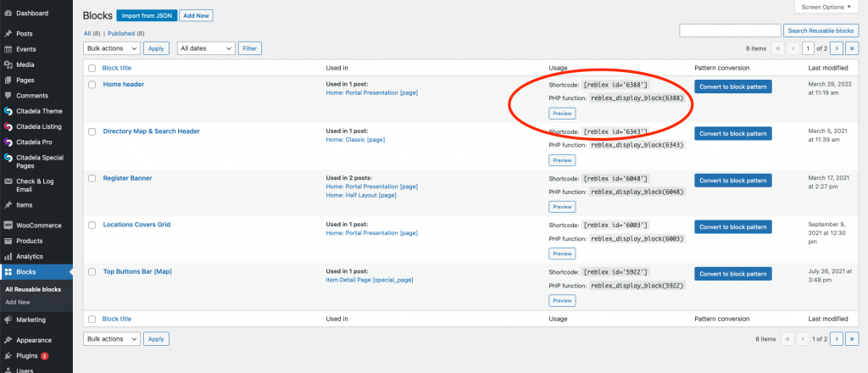Open Dashboard from the sidebar icon

tap(8, 14)
